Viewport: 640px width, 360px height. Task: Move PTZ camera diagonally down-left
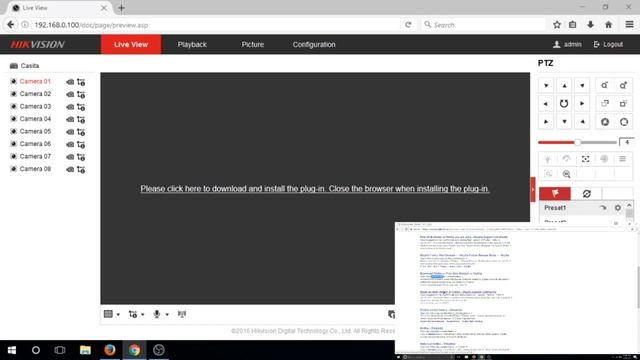(x=546, y=122)
